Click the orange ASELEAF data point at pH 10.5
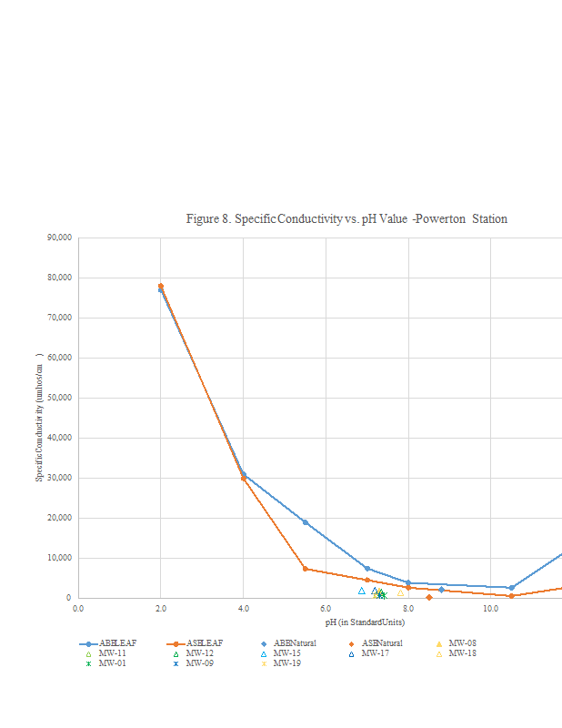 click(511, 596)
